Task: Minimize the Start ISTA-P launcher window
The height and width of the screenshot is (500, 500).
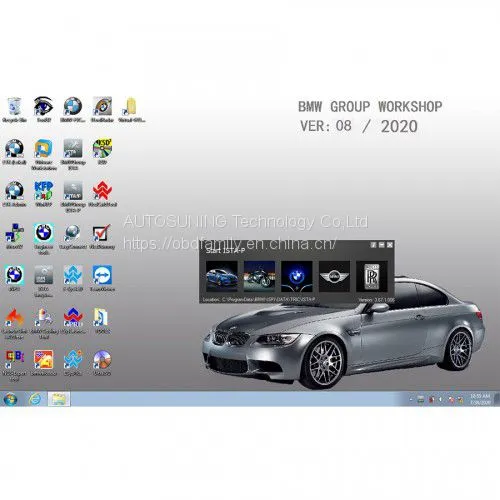Action: (382, 245)
